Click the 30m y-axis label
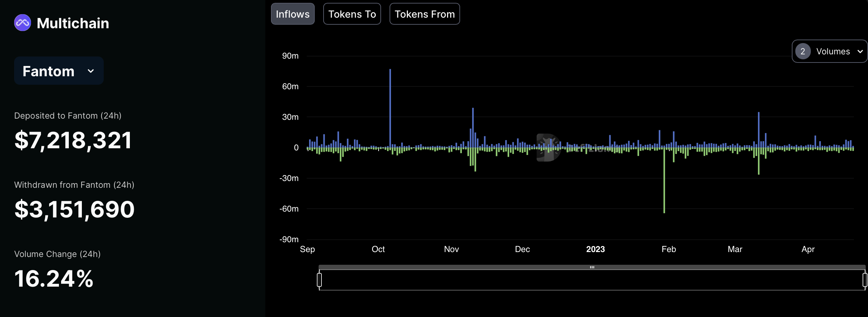The width and height of the screenshot is (868, 317). click(x=290, y=117)
